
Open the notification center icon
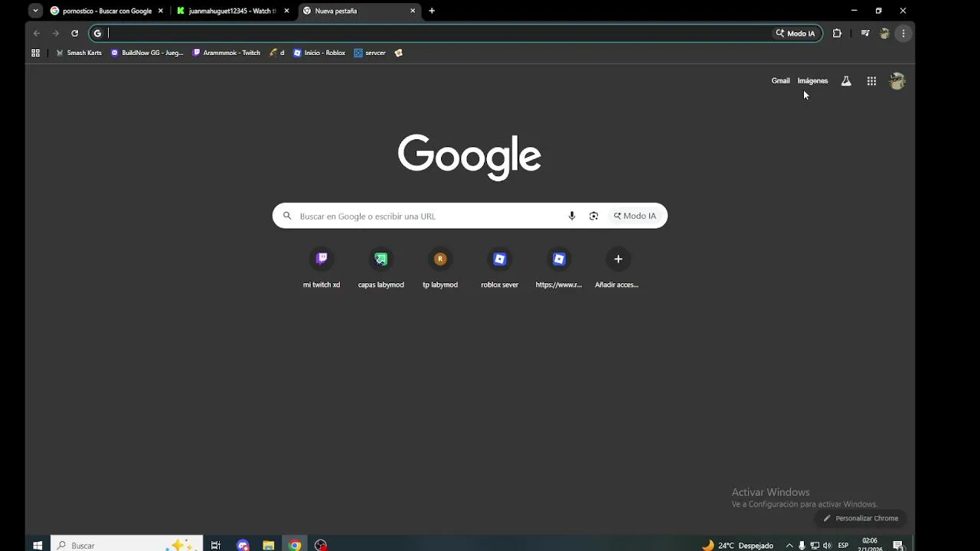(899, 545)
